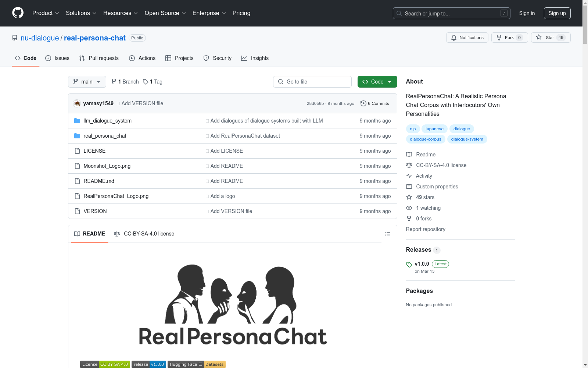Screen dimensions: 588x368
Task: Click the RealPersonaChat_Logo.png file icon
Action: 77,196
